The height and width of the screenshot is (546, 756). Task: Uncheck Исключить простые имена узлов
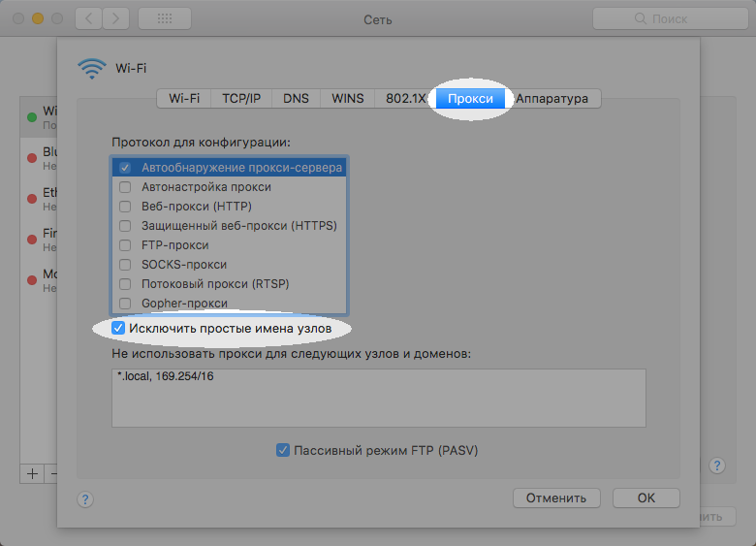pos(118,329)
